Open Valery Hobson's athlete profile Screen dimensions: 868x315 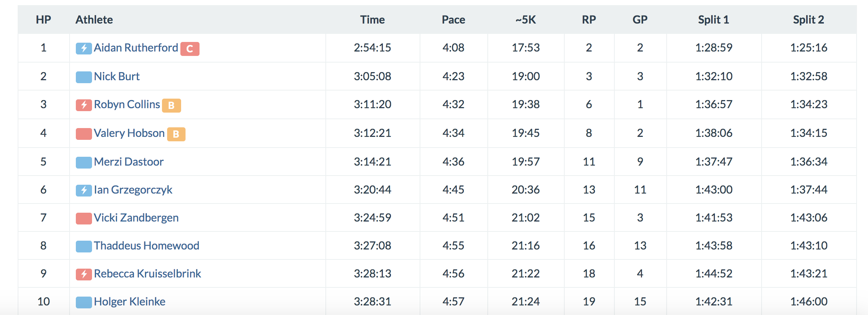click(129, 133)
